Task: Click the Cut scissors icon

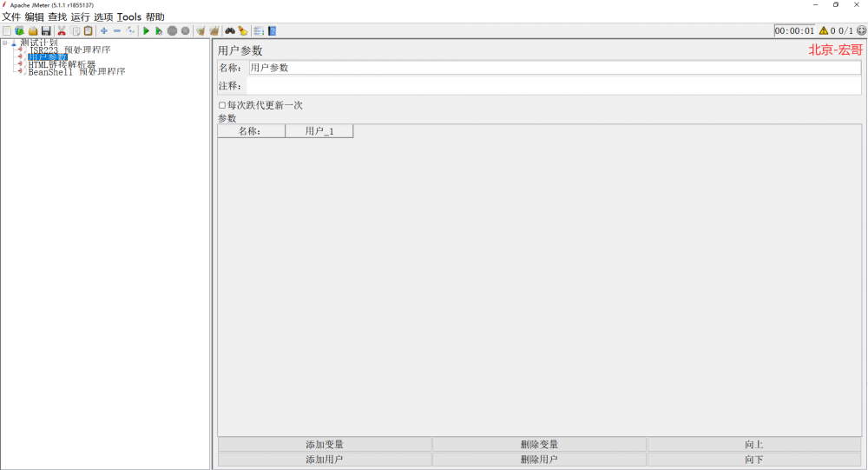Action: click(62, 31)
